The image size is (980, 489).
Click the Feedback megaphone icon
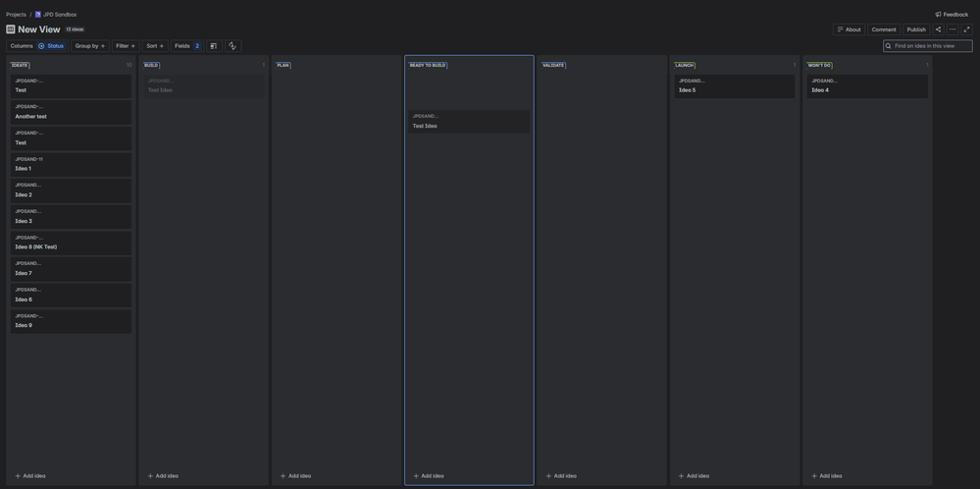tap(938, 15)
